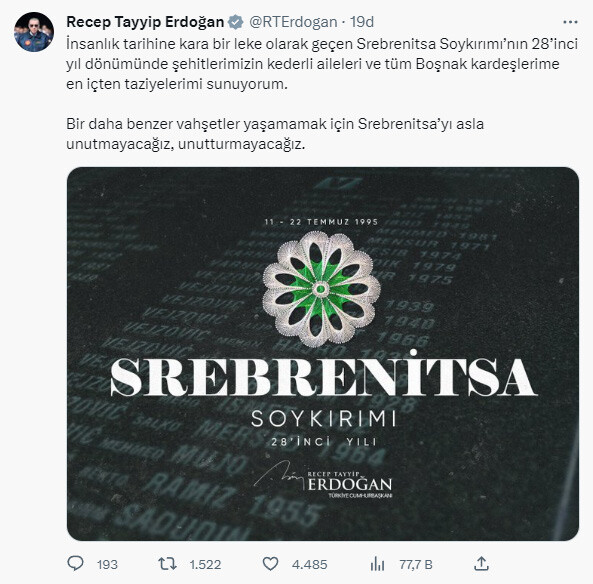View analytics bar chart icon
593x584 pixels.
tap(377, 564)
